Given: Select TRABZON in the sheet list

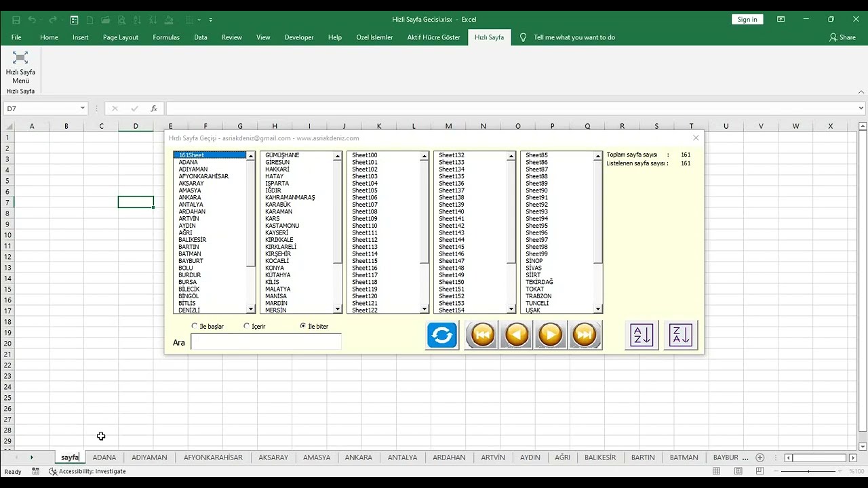Looking at the screenshot, I should (x=538, y=296).
